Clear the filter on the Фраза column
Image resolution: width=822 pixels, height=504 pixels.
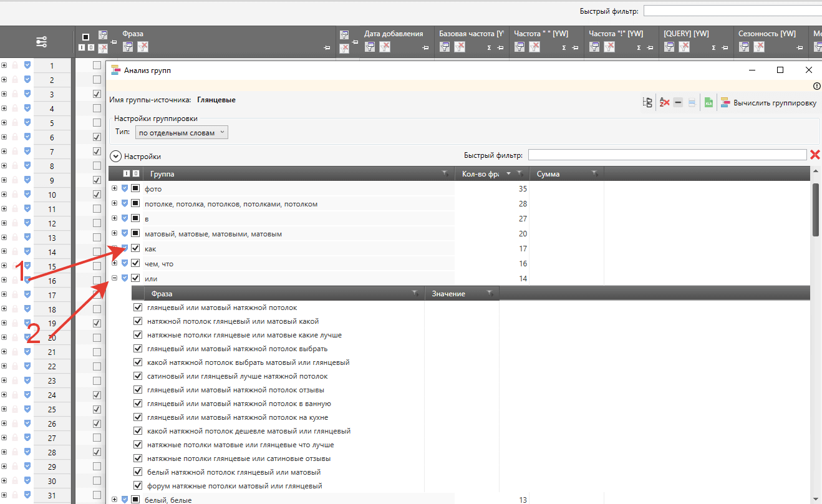click(x=143, y=47)
